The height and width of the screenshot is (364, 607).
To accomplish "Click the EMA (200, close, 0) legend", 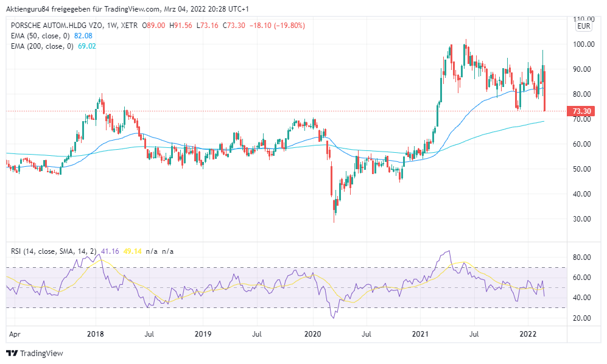I will click(x=42, y=46).
